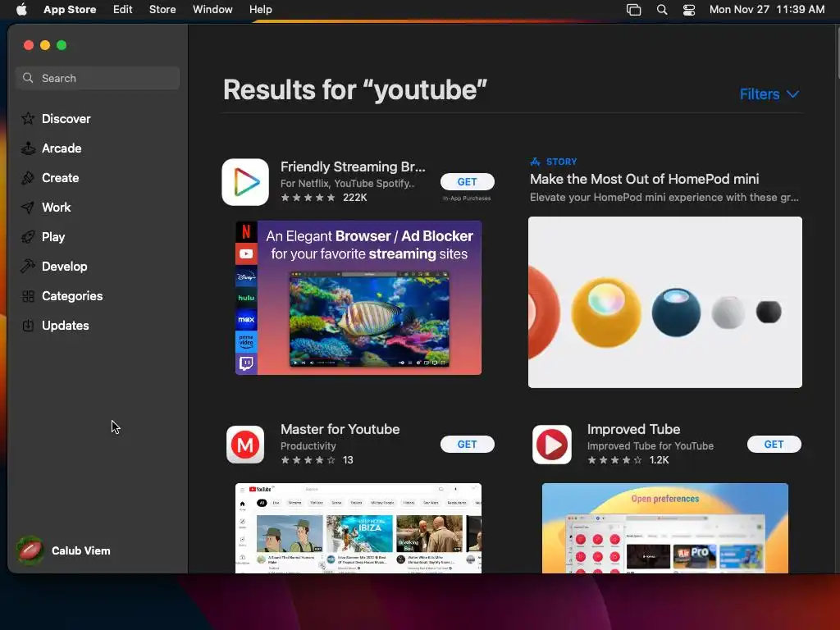Get Friendly Streaming Browser app
840x630 pixels.
coord(467,182)
